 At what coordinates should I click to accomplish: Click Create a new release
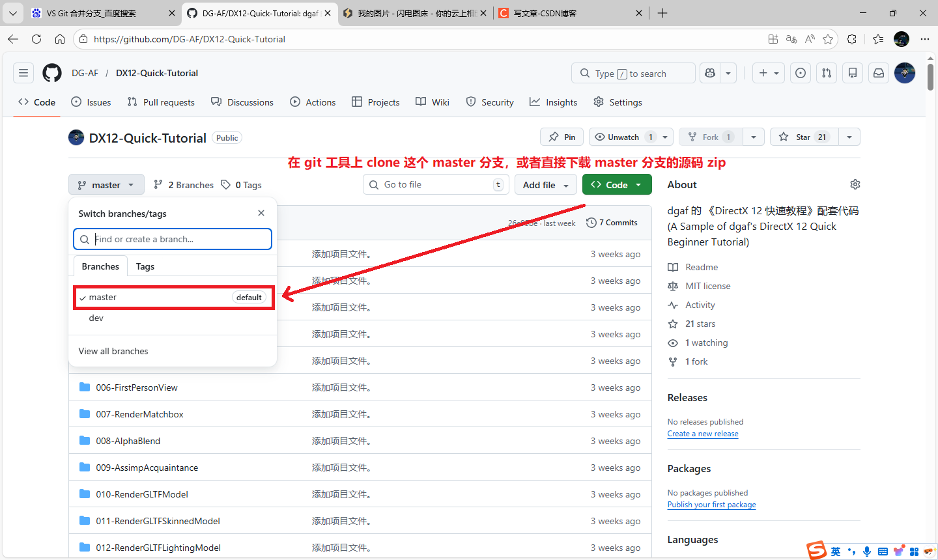[703, 434]
